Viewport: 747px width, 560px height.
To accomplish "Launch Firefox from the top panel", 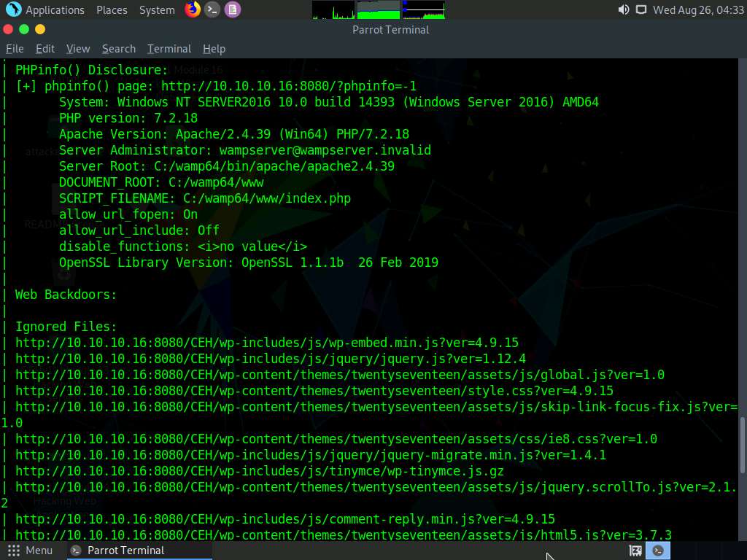I will [x=193, y=9].
